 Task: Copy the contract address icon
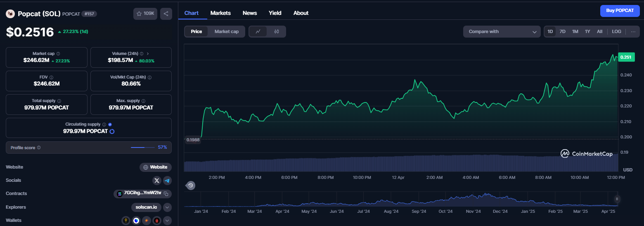click(166, 194)
